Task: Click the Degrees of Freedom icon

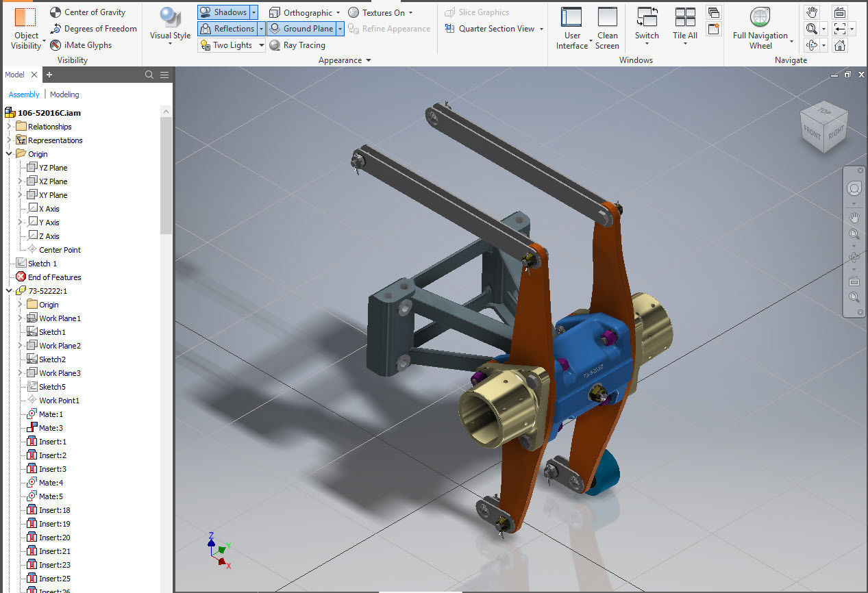Action: tap(55, 29)
